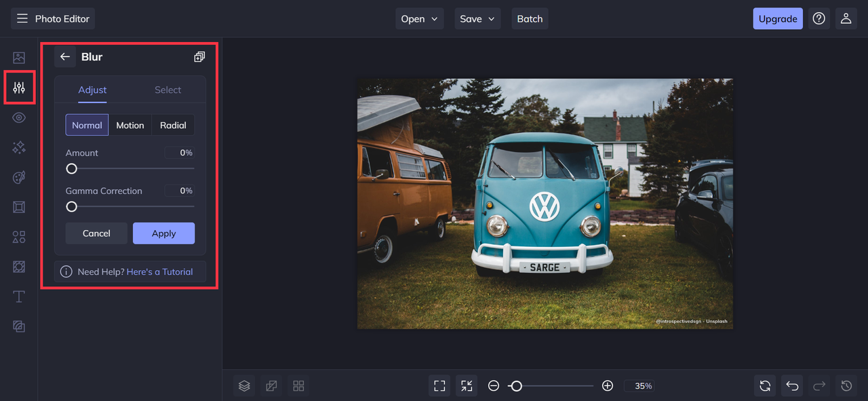Click the Gamma Correction label
The image size is (868, 401).
pyautogui.click(x=104, y=191)
